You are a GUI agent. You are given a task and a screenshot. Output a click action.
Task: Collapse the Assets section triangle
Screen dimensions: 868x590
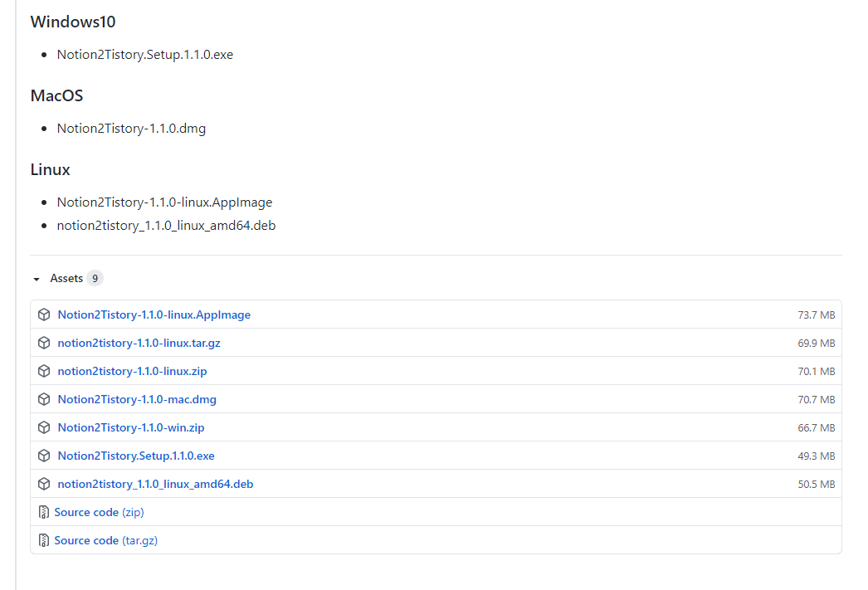pyautogui.click(x=37, y=279)
